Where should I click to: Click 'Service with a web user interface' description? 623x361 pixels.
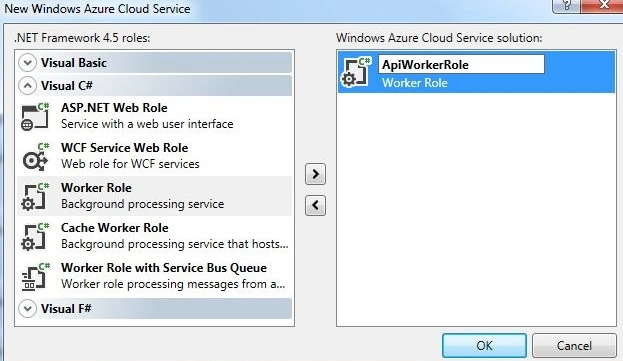147,124
